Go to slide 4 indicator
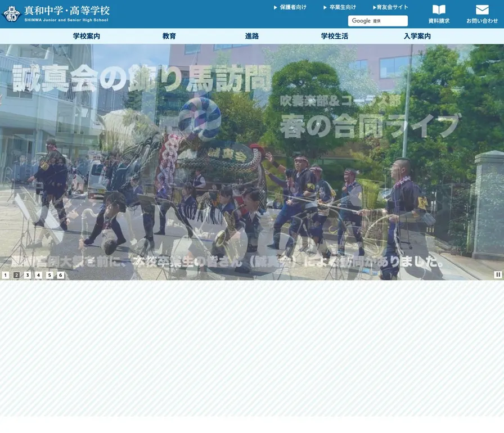The height and width of the screenshot is (433, 504). click(x=39, y=275)
